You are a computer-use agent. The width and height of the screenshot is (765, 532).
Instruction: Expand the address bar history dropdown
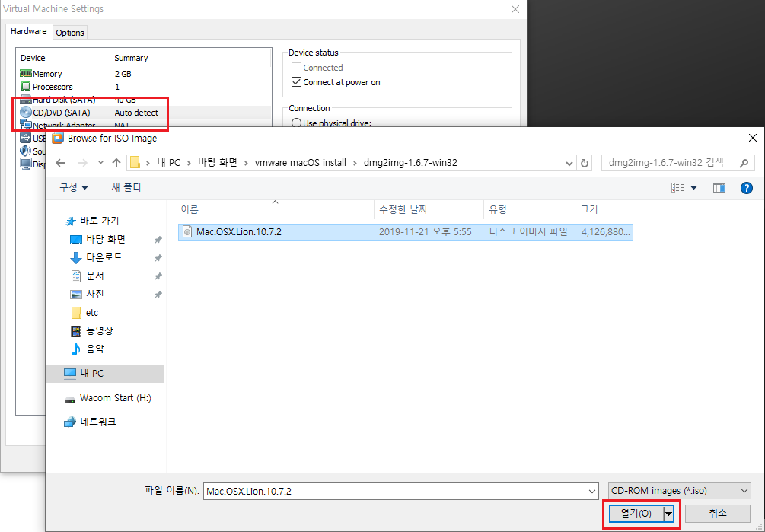[x=569, y=163]
